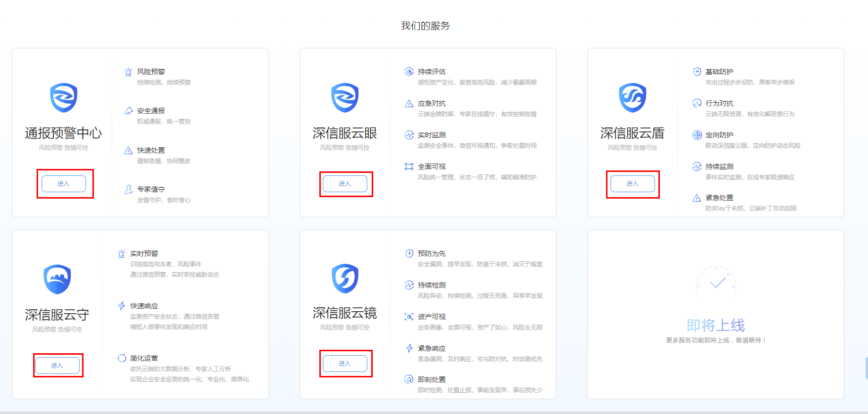Click text 防0Day于未然，云端补丁自动加固
The image size is (868, 414).
[x=751, y=208]
